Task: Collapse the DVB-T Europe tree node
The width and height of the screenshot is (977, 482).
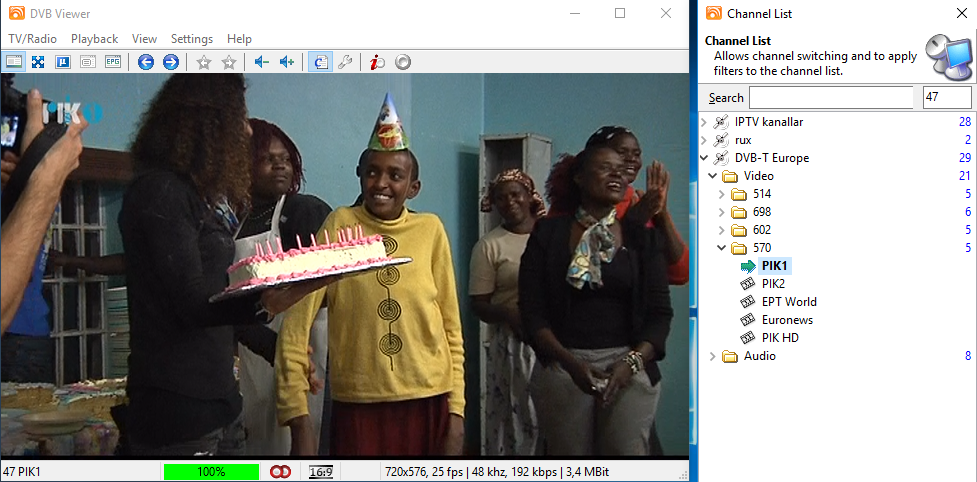Action: click(x=704, y=158)
